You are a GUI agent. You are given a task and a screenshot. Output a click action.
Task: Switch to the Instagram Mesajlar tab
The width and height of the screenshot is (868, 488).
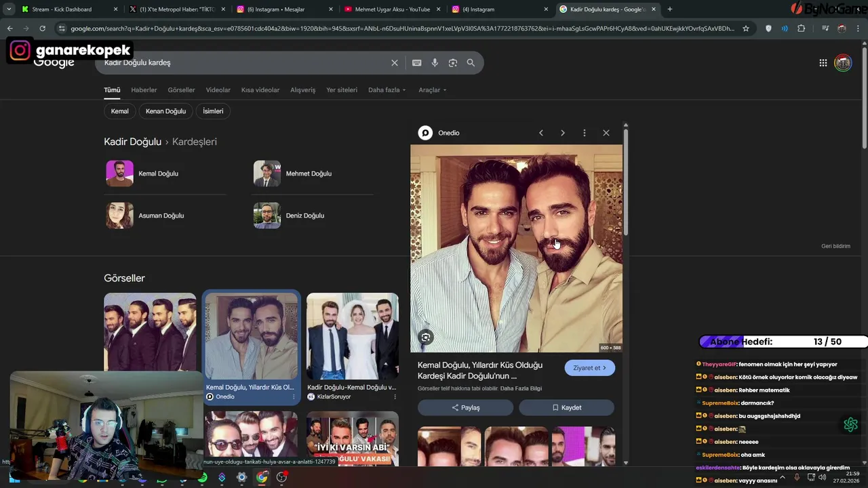[x=285, y=9]
